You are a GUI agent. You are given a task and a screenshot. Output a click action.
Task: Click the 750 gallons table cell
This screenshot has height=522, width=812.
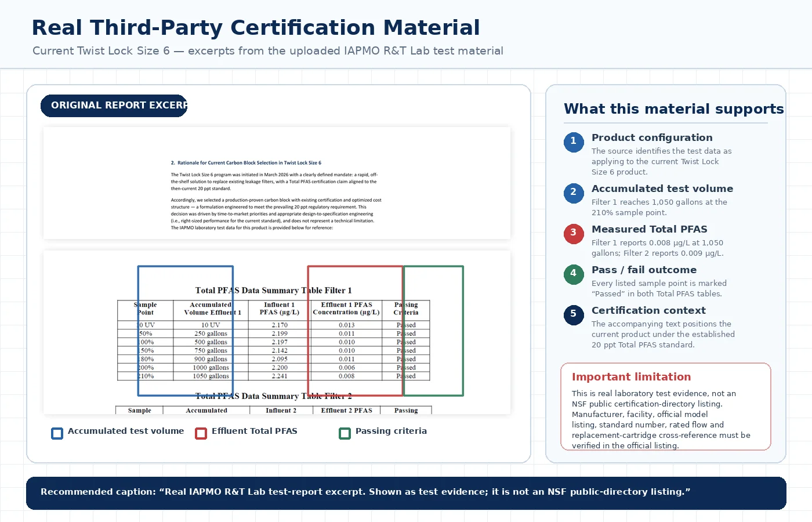point(211,350)
